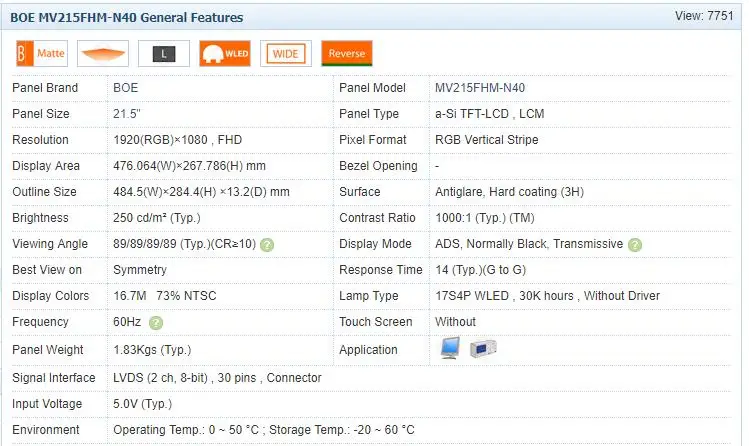Select the Display Area value 476.064(W)×267.786(H) mm
Viewport: 749px width, 446px height.
190,166
